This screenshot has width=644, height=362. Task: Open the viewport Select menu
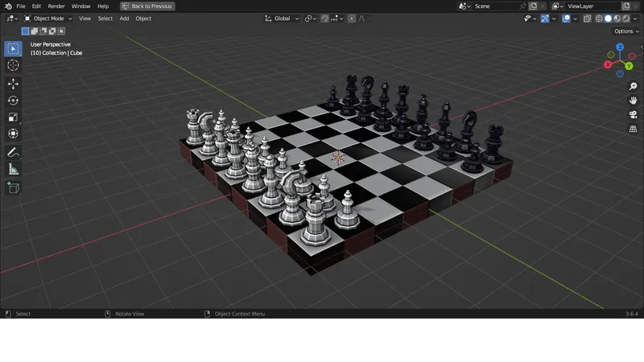tap(105, 19)
